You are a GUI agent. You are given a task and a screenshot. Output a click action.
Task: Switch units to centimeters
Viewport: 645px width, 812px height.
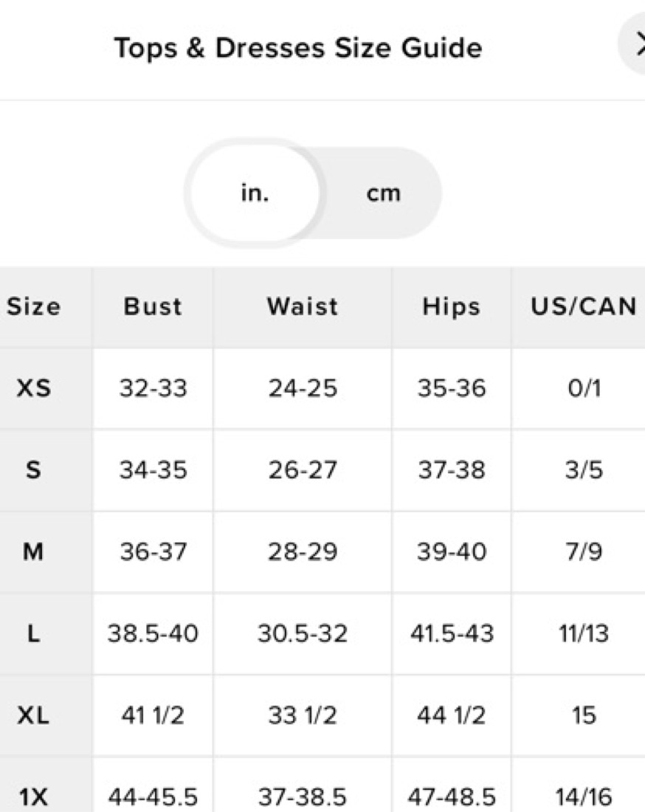[x=383, y=193]
